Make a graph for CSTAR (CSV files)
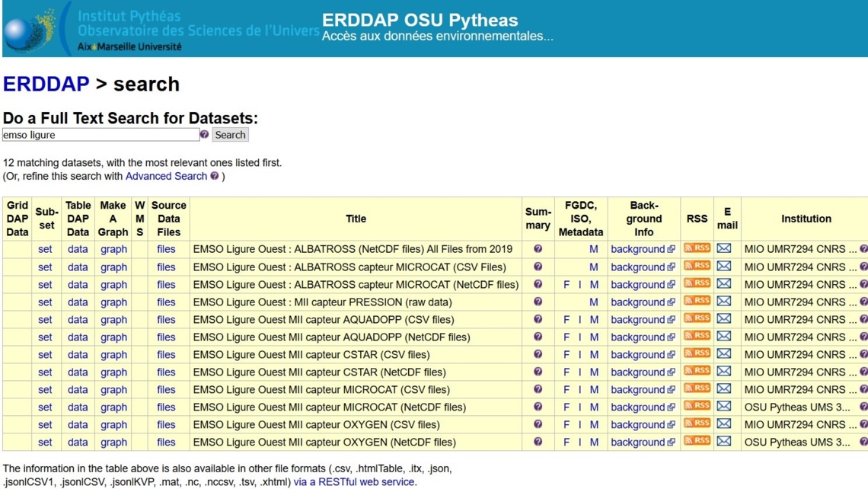This screenshot has width=868, height=489. pyautogui.click(x=113, y=354)
